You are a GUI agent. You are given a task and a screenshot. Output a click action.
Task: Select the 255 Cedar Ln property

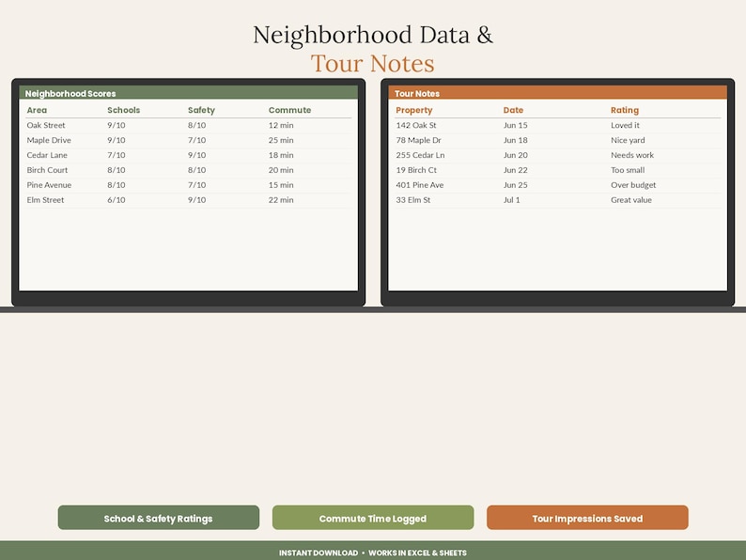click(x=420, y=155)
